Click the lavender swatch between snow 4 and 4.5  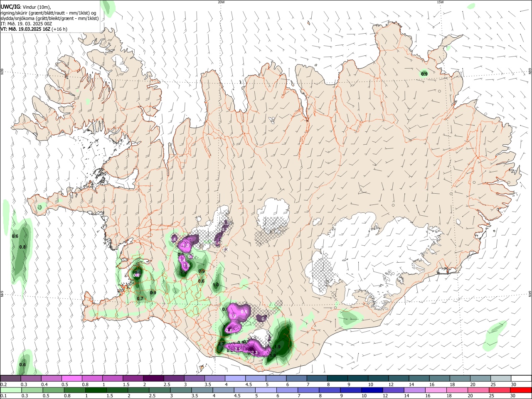tap(235, 378)
